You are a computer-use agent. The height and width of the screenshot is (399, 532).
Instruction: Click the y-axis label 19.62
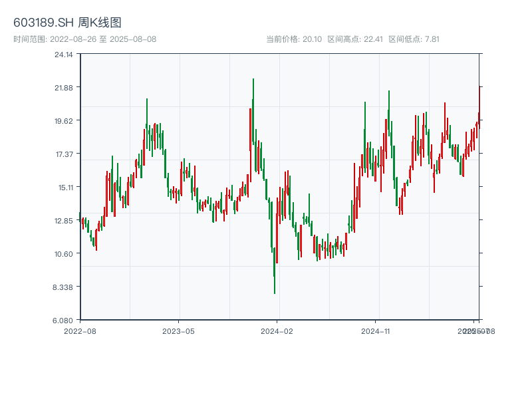pyautogui.click(x=64, y=121)
